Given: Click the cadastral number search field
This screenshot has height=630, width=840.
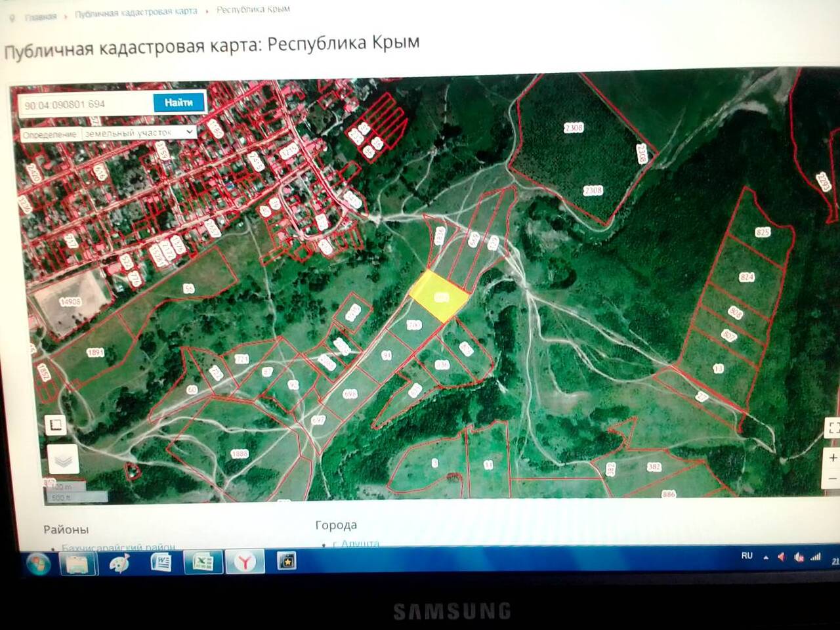Looking at the screenshot, I should (x=86, y=104).
